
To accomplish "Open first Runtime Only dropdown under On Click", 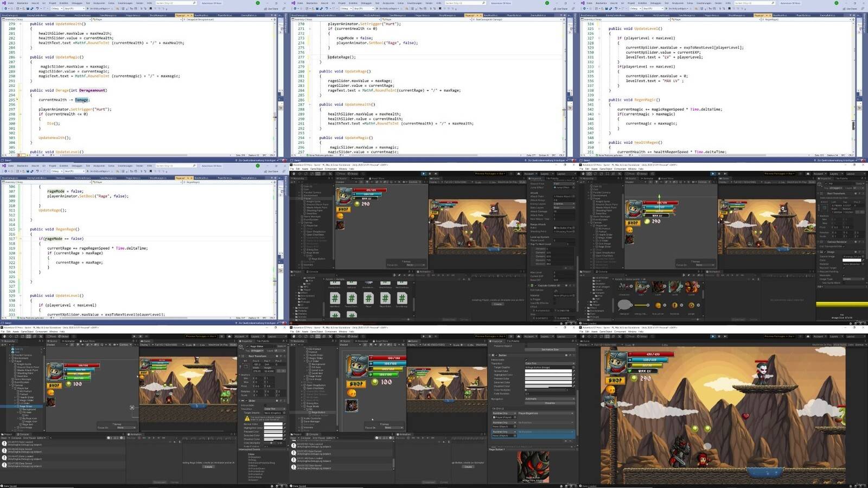I will (505, 413).
